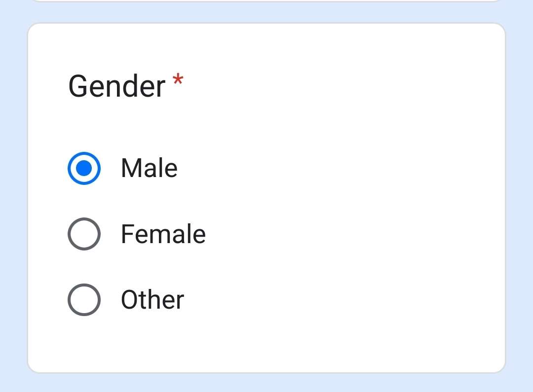Screen dimensions: 533x392
Task: Click the Gender question title
Action: tap(117, 86)
